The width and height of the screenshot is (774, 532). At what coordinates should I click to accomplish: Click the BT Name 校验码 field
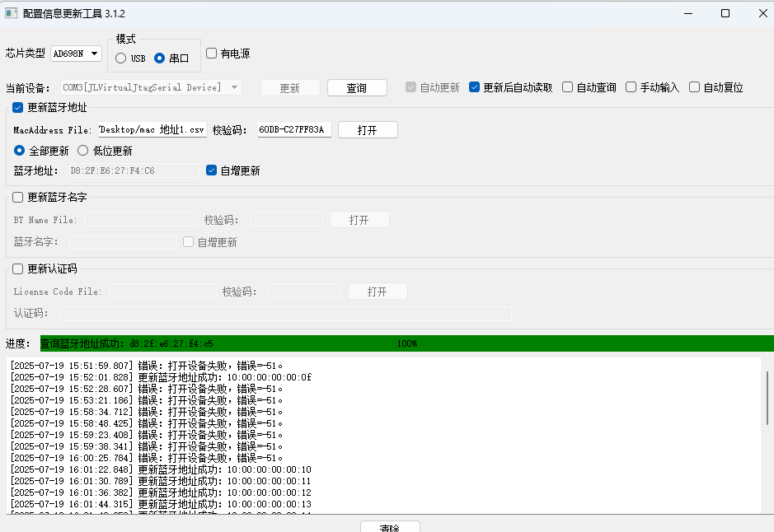(x=286, y=219)
